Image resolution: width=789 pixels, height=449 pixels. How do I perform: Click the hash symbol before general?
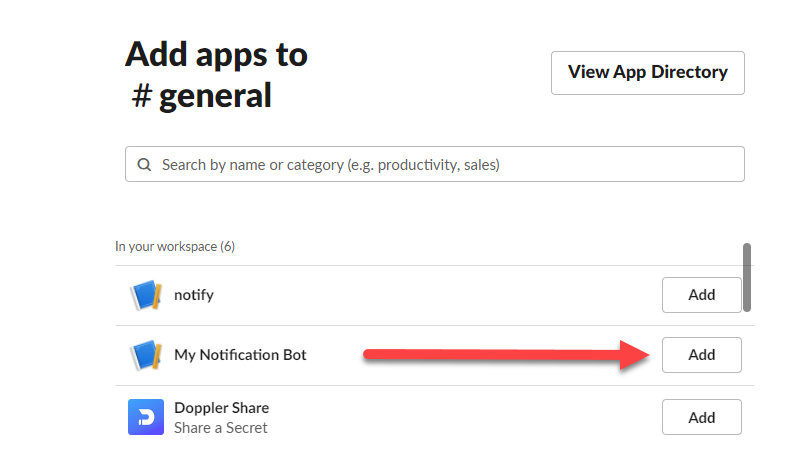click(144, 97)
